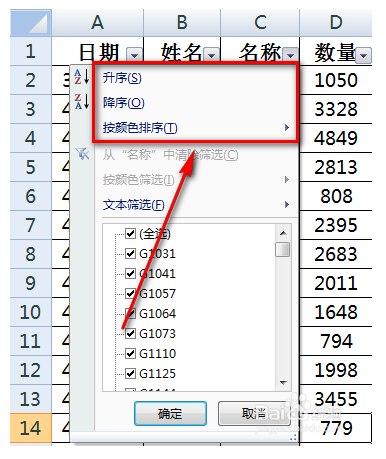
Task: Click the 数量 header cell
Action: click(x=336, y=51)
